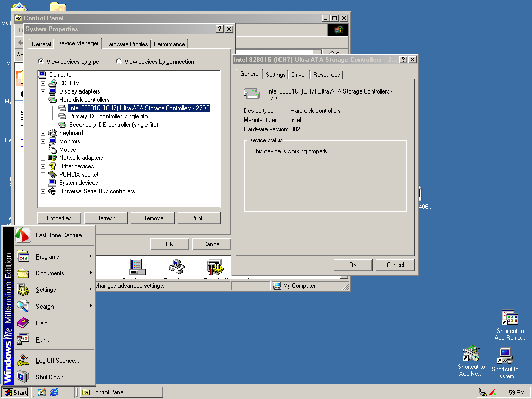Screen dimensions: 532x399
Task: Open Shortcut to Add Ne... desktop icon
Action: (471, 361)
